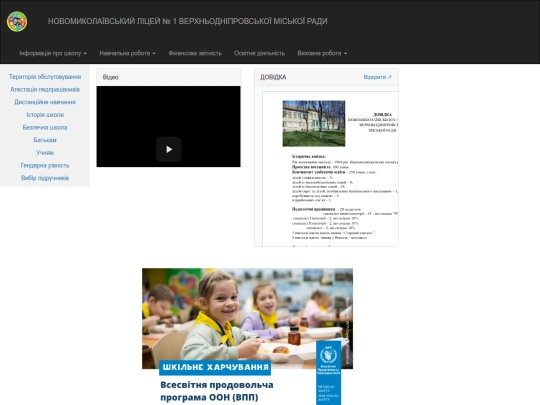Expand the Виховна робота dropdown menu
This screenshot has height=405, width=540.
[322, 53]
